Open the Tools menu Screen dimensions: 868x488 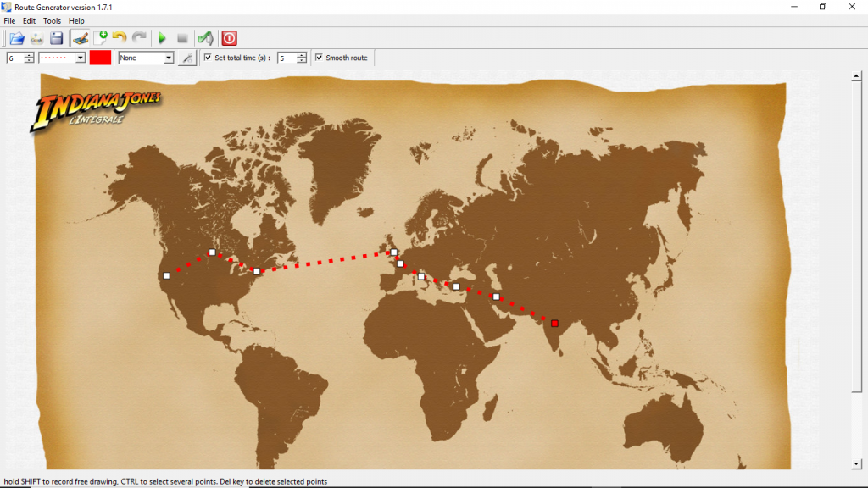pos(52,20)
